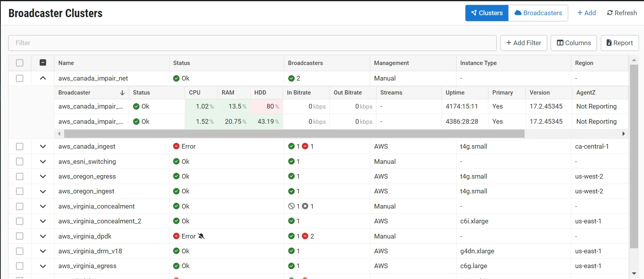Switch to the Clusters tab
The height and width of the screenshot is (279, 644).
(487, 13)
